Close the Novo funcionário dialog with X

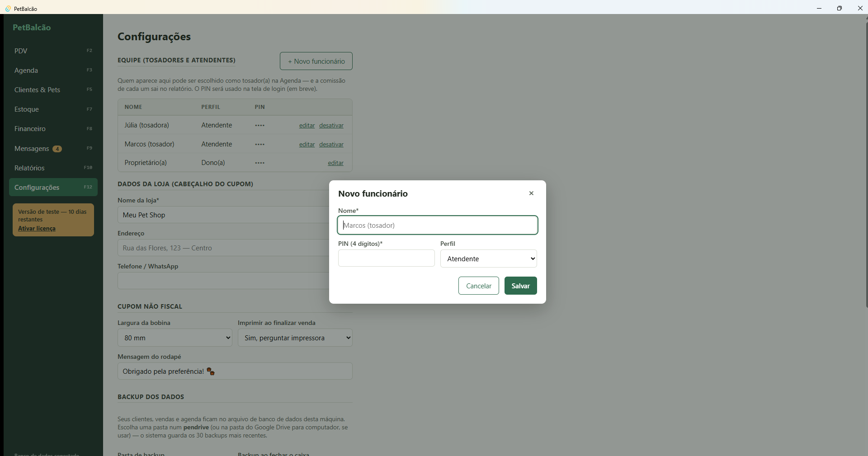pos(531,193)
